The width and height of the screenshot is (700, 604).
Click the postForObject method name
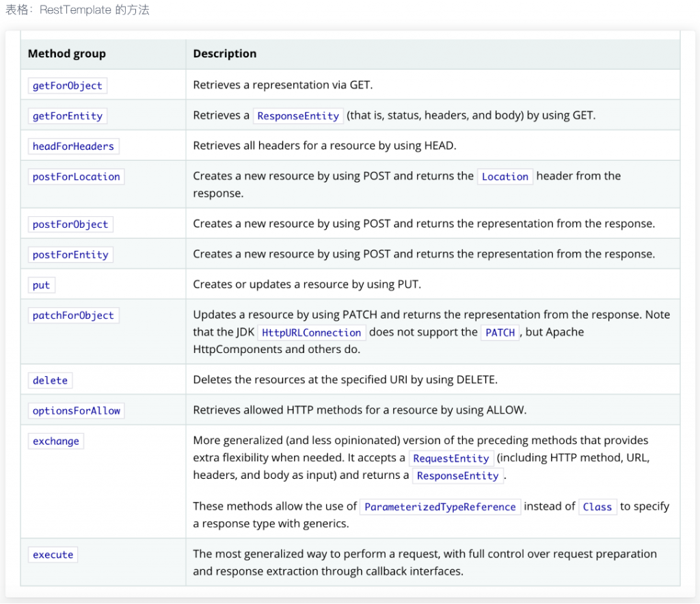70,224
